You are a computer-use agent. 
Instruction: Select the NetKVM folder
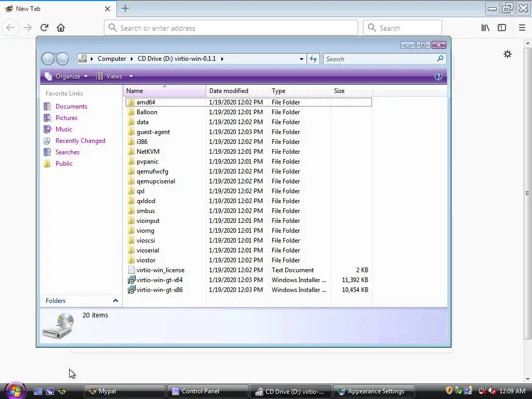pos(148,152)
